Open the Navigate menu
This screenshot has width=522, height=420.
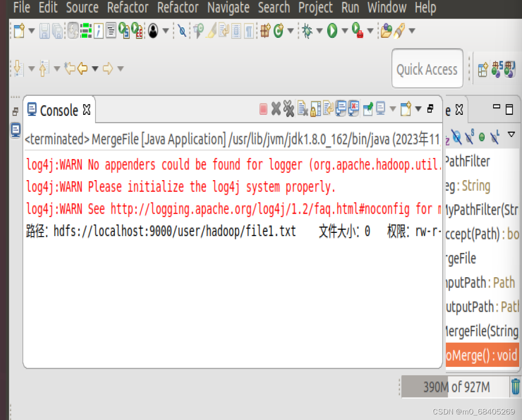[228, 7]
